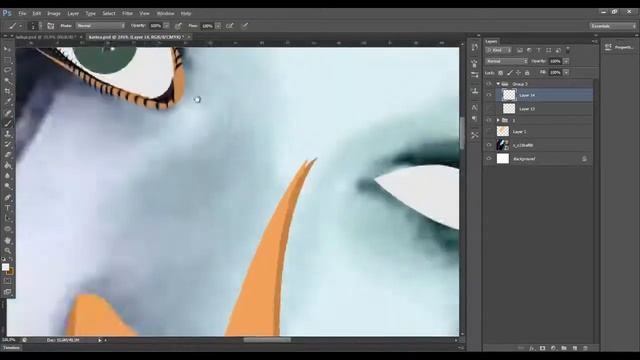Open the brush Mode dropdown
This screenshot has height=360, width=640.
coord(100,26)
